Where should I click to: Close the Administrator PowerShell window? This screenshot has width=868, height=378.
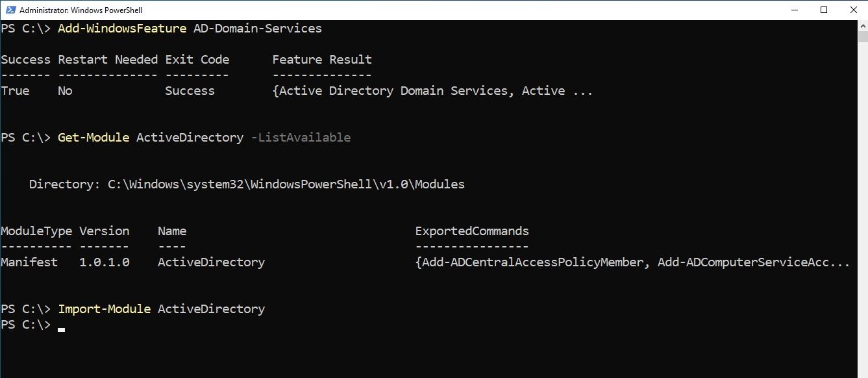click(853, 10)
